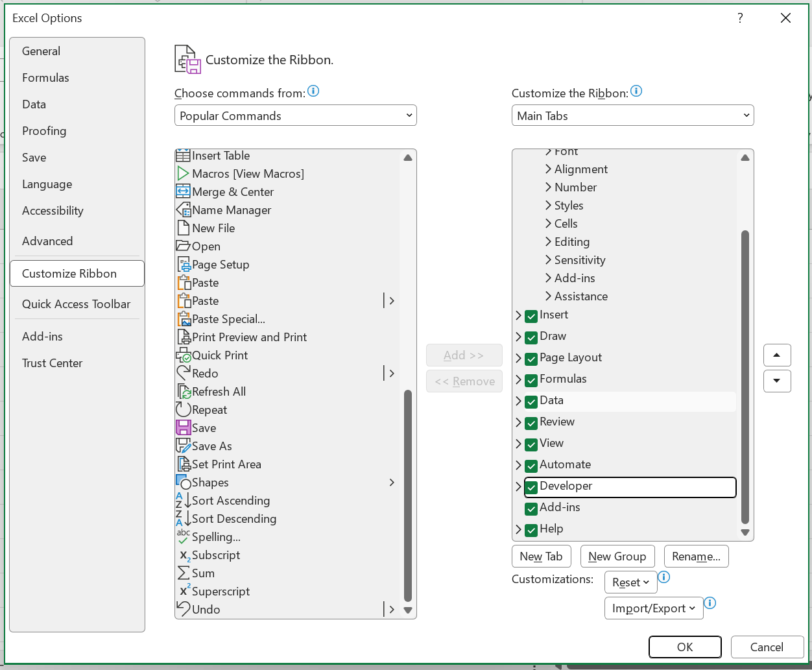The width and height of the screenshot is (812, 670).
Task: Expand the Developer tab tree node
Action: coord(518,486)
